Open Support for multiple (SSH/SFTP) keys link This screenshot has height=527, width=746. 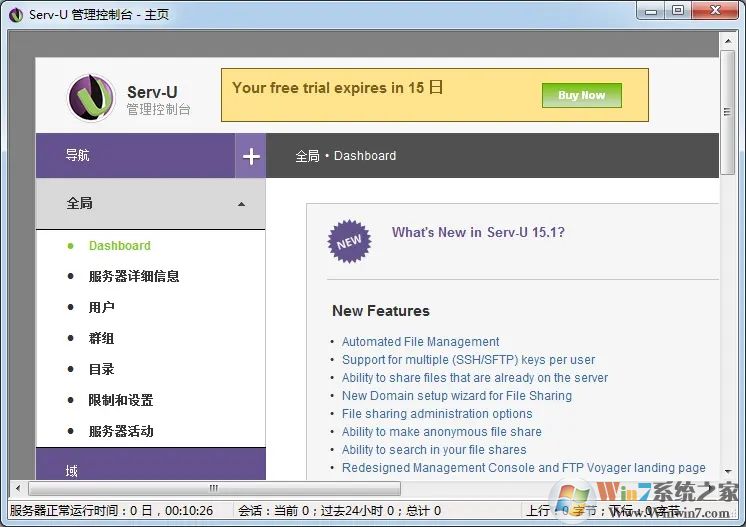point(468,360)
